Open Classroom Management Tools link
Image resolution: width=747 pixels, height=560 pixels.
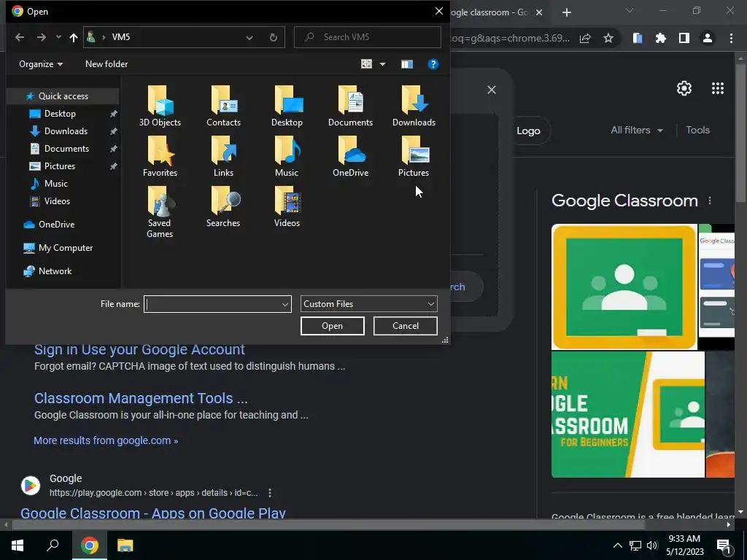pyautogui.click(x=141, y=398)
